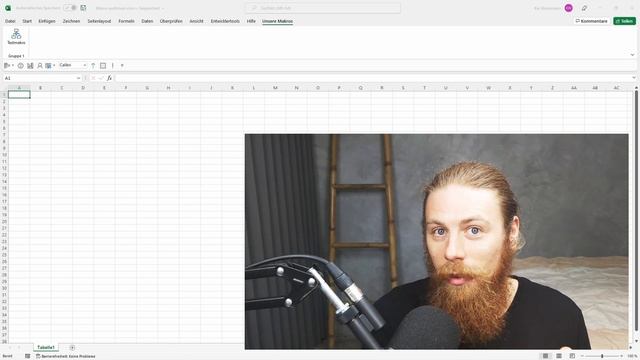Open the workbook file name dropdown
Screen dimensions: 640x360
click(x=130, y=8)
